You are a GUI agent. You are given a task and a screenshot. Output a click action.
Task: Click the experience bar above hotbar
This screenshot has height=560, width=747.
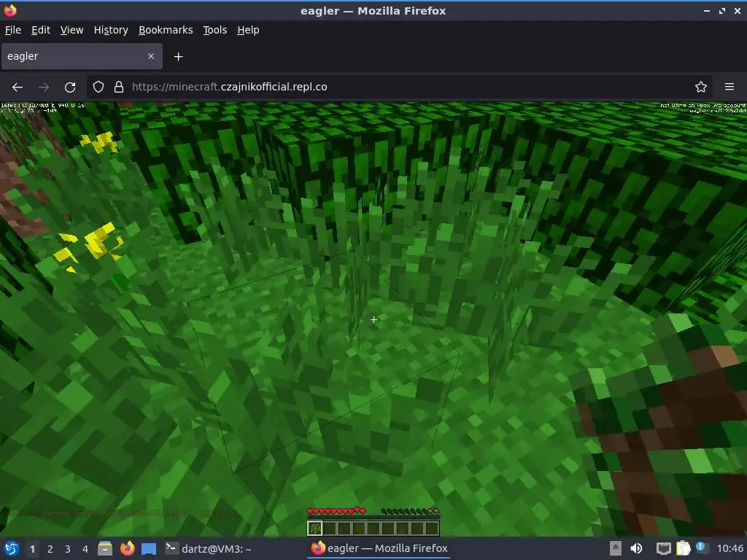click(373, 518)
